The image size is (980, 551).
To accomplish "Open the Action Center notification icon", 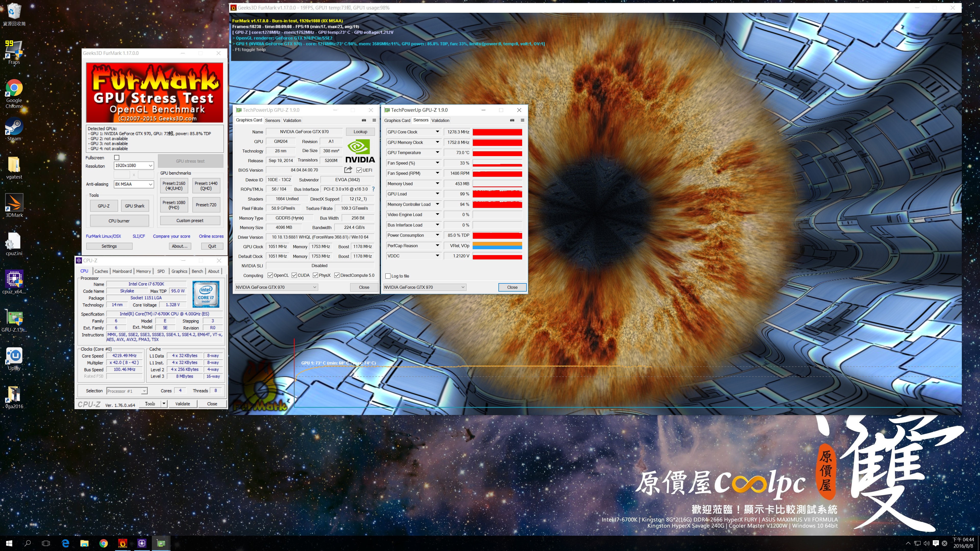I will click(936, 543).
